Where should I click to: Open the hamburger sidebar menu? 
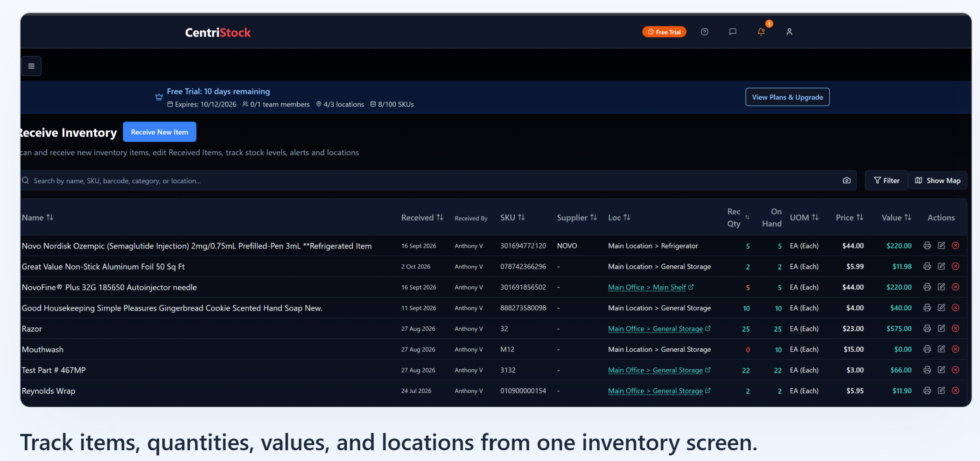point(31,66)
